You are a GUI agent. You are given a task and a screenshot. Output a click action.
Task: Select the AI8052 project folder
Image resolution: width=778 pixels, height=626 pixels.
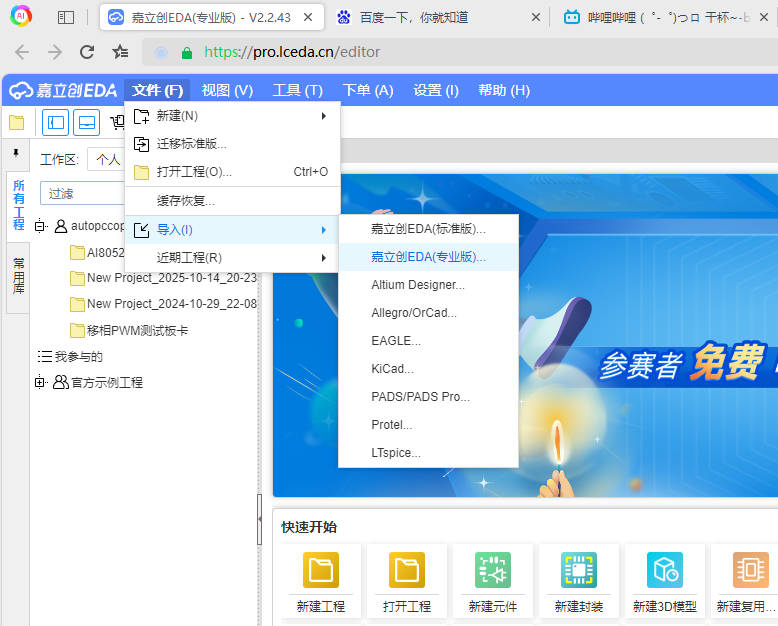(97, 252)
